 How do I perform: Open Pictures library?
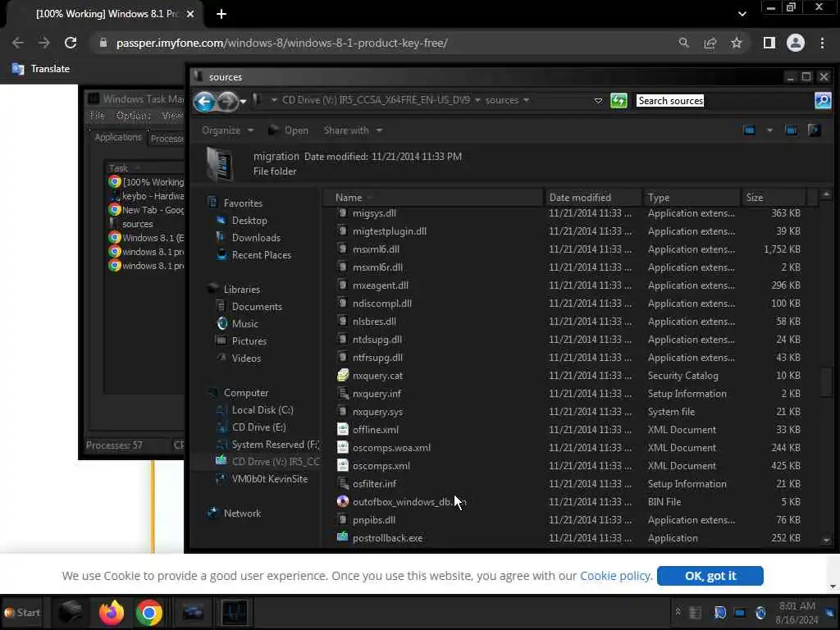pyautogui.click(x=249, y=340)
